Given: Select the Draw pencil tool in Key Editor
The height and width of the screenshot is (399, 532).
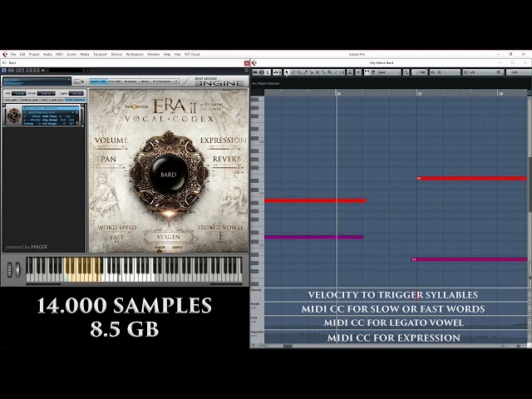Looking at the screenshot, I should coord(293,72).
